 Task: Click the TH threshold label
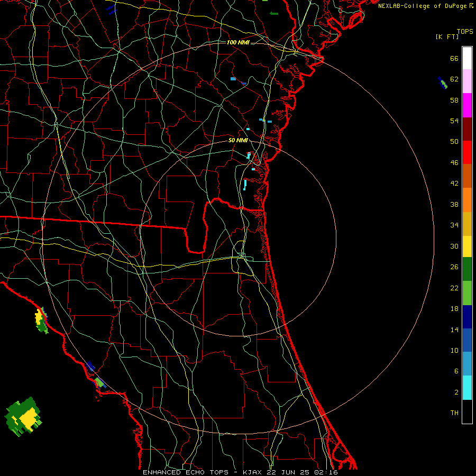[x=454, y=413]
